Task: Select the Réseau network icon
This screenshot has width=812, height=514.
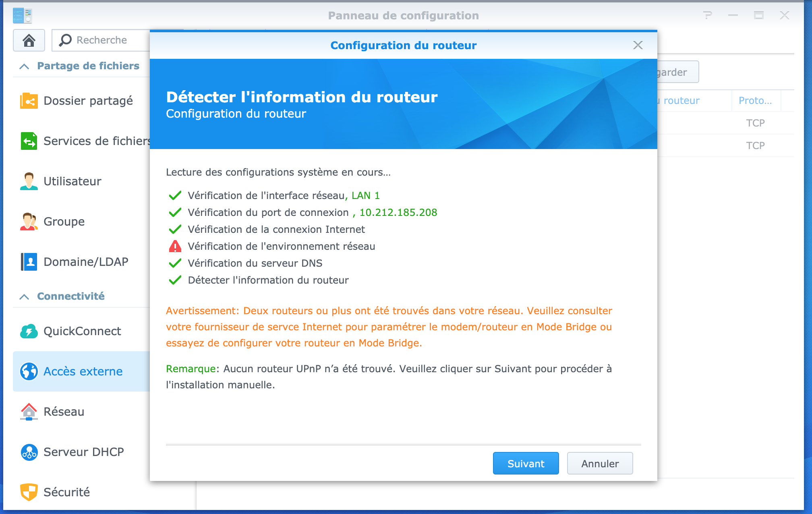Action: tap(29, 412)
